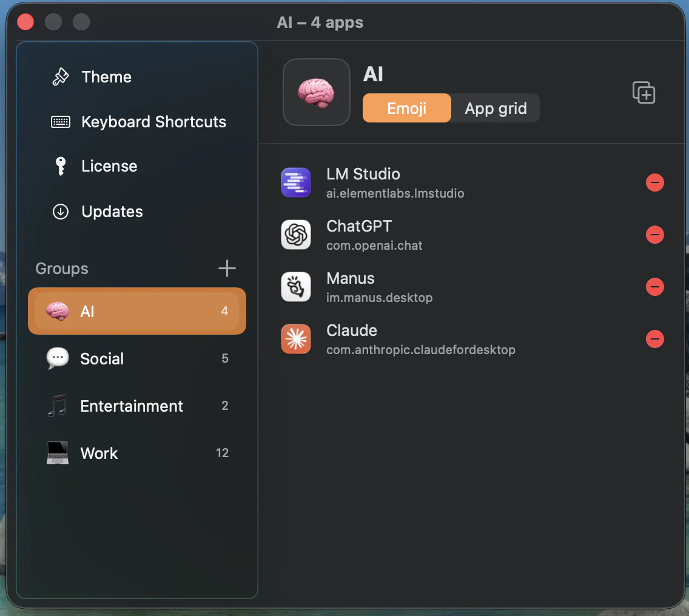This screenshot has height=616, width=689.
Task: Click com.openai.chat bundle identifier
Action: [374, 246]
